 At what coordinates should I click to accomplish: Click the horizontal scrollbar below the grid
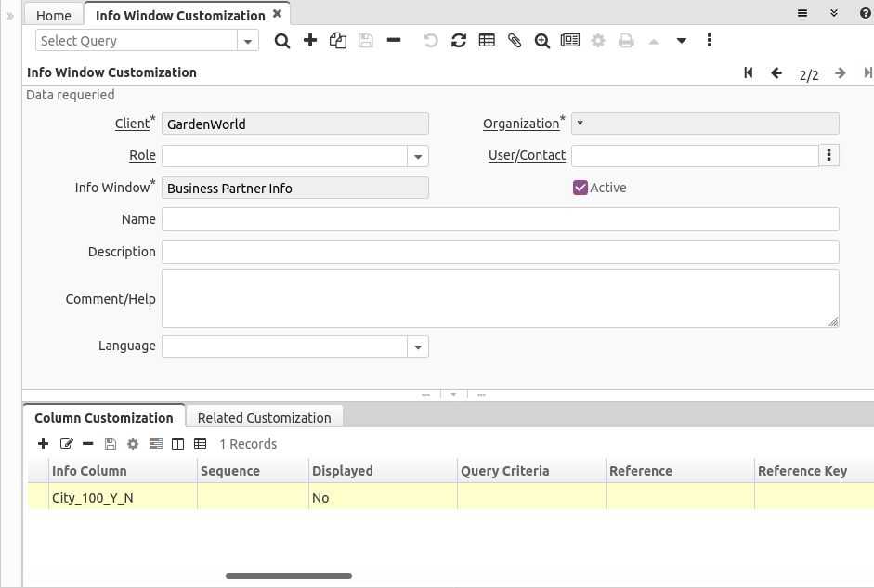[288, 575]
